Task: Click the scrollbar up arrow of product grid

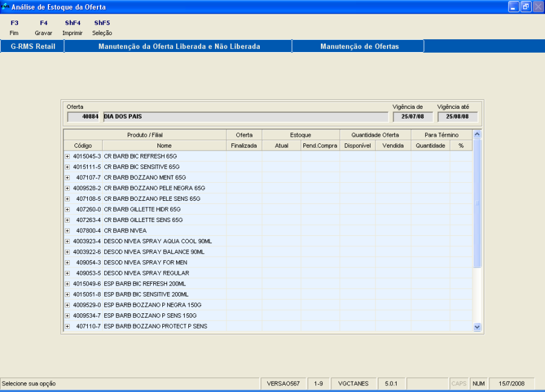Action: click(477, 134)
